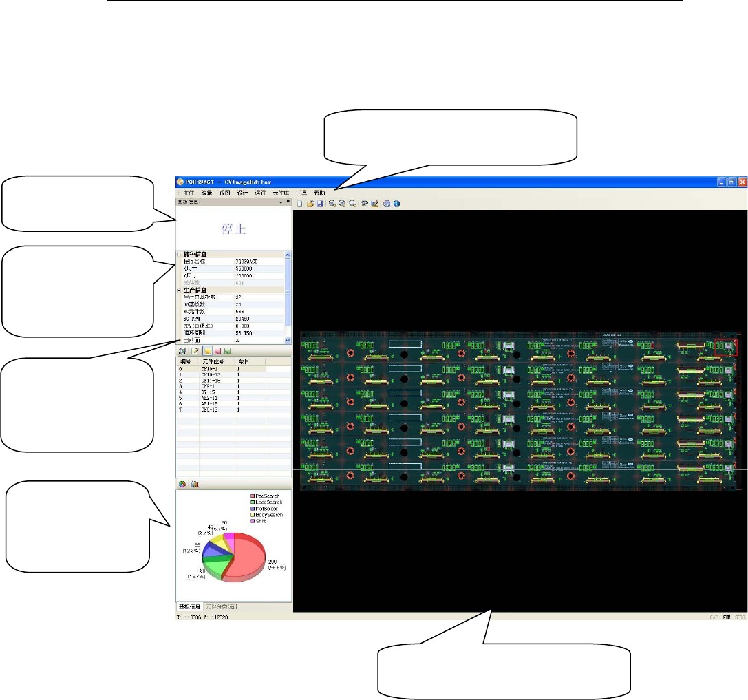
Task: Select component row D7-15
Action: coord(234,392)
